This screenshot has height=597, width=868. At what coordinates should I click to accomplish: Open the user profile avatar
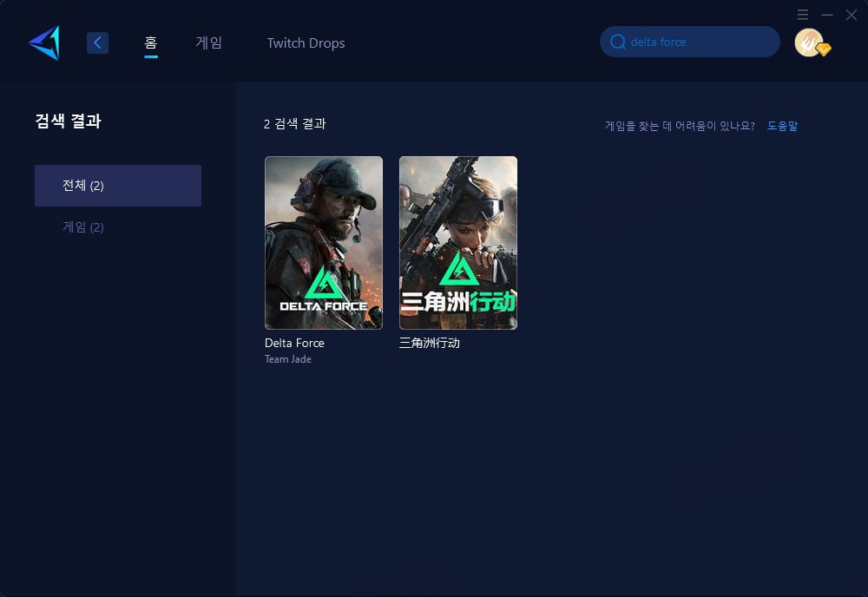tap(811, 43)
